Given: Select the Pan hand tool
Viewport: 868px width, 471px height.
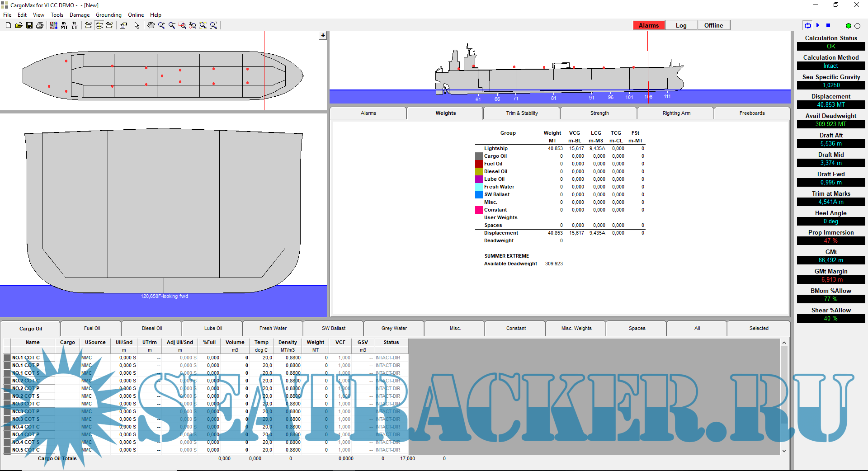Looking at the screenshot, I should click(x=151, y=25).
